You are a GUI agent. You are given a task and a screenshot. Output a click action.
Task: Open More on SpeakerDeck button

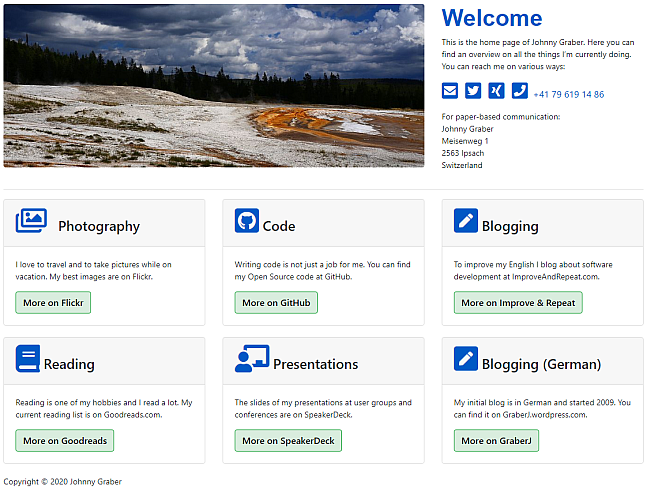288,441
